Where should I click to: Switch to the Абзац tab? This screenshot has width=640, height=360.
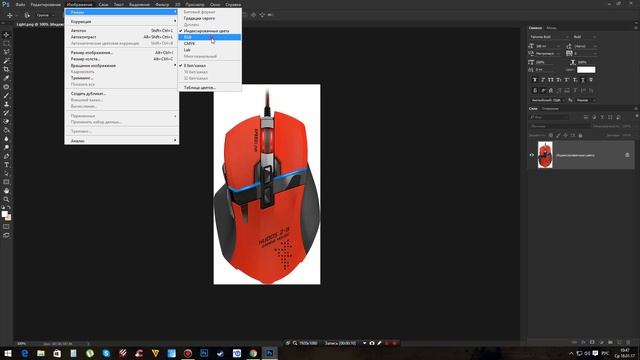[x=551, y=28]
